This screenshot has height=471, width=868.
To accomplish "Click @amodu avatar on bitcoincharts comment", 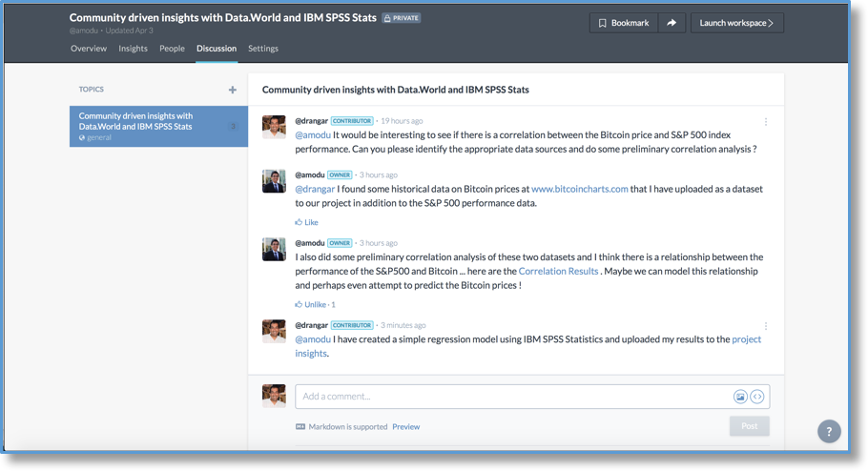I will pyautogui.click(x=274, y=181).
